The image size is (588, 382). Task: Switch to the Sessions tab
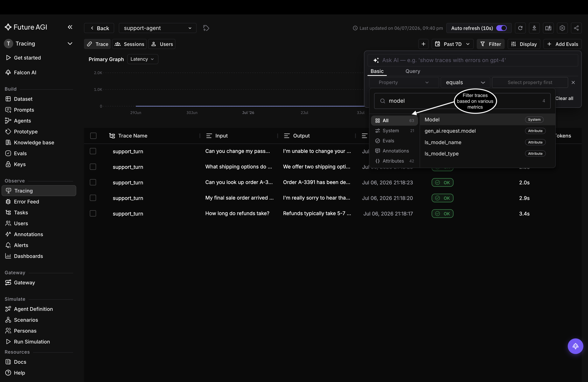(129, 44)
